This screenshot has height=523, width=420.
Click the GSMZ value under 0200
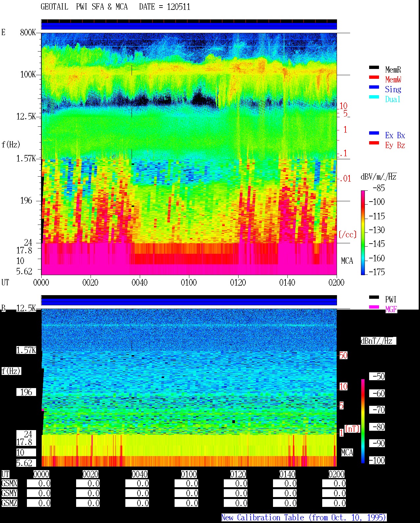[x=334, y=503]
